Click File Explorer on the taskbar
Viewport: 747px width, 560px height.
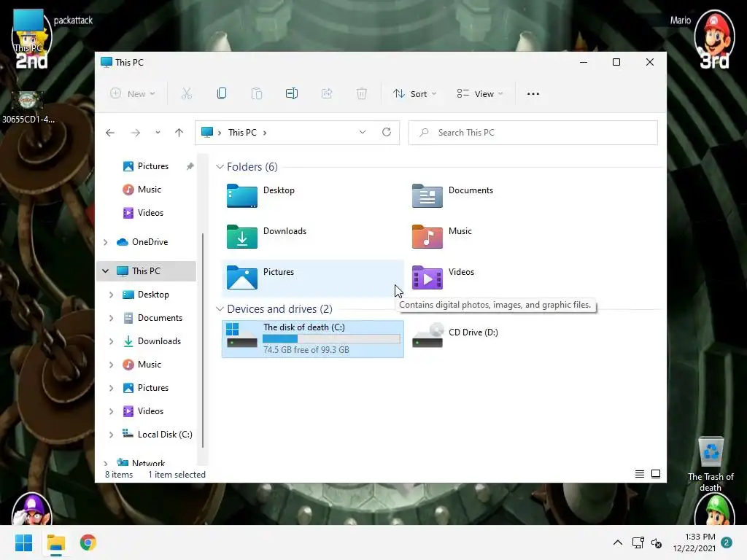[56, 542]
